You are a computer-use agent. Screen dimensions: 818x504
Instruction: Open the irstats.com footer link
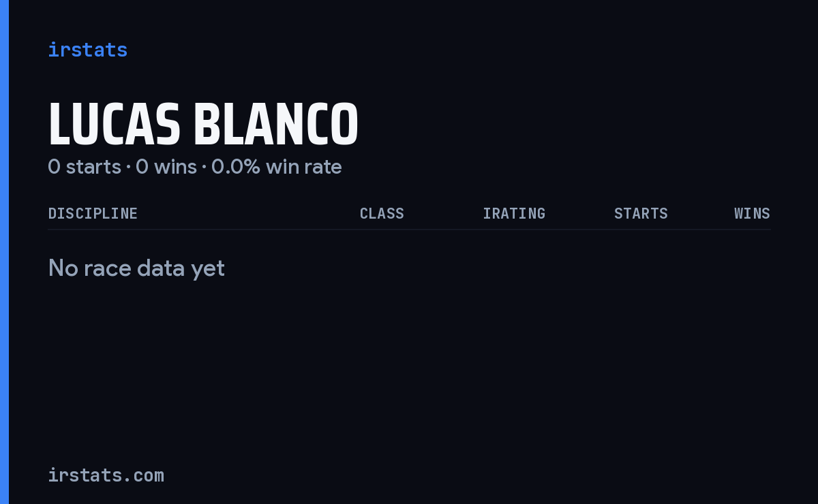coord(106,475)
